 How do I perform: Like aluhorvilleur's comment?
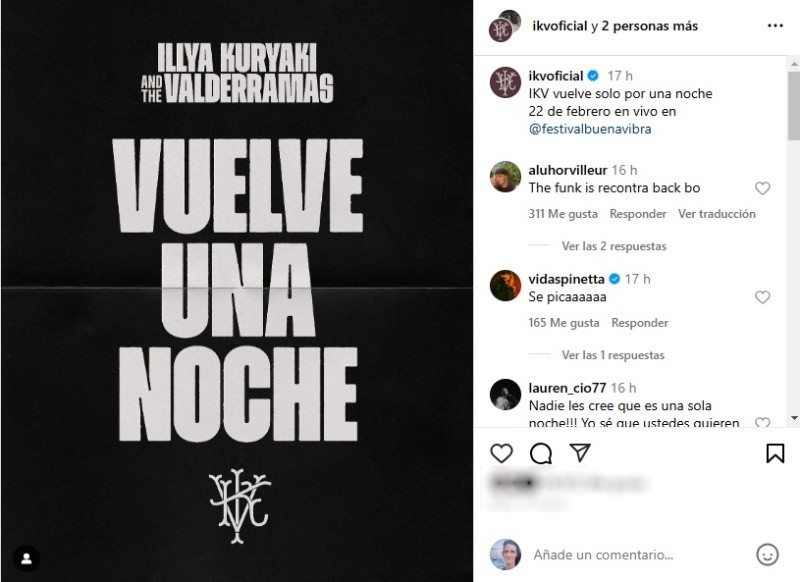point(762,188)
